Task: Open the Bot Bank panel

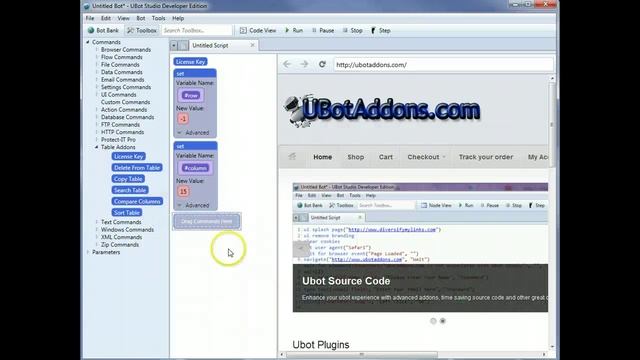Action: (103, 31)
